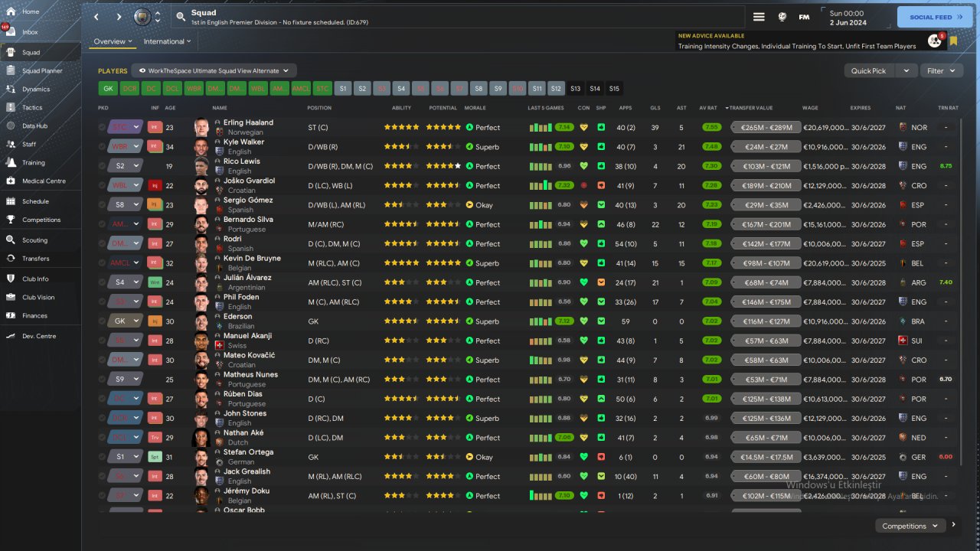The image size is (980, 551).
Task: Toggle the pick circle for Rico Lewis
Action: (103, 166)
